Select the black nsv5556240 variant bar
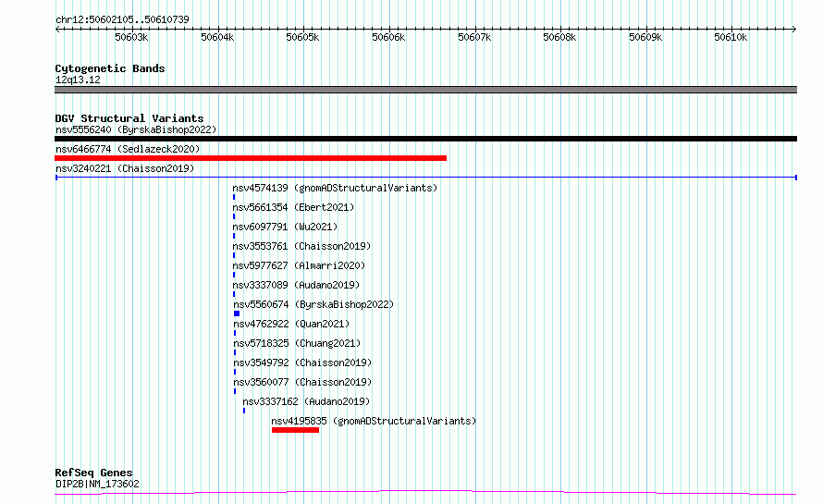 click(x=425, y=139)
